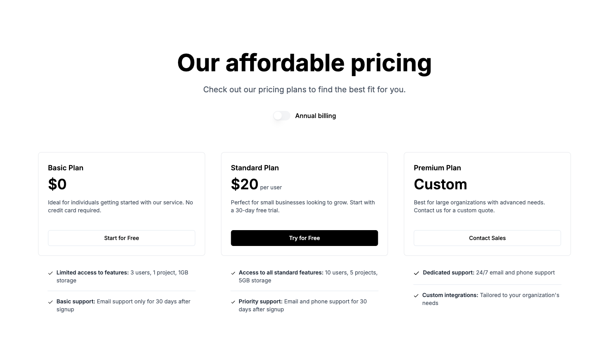Screen dimensions: 609x364
Task: Click the Contact Sales button
Action: point(487,238)
